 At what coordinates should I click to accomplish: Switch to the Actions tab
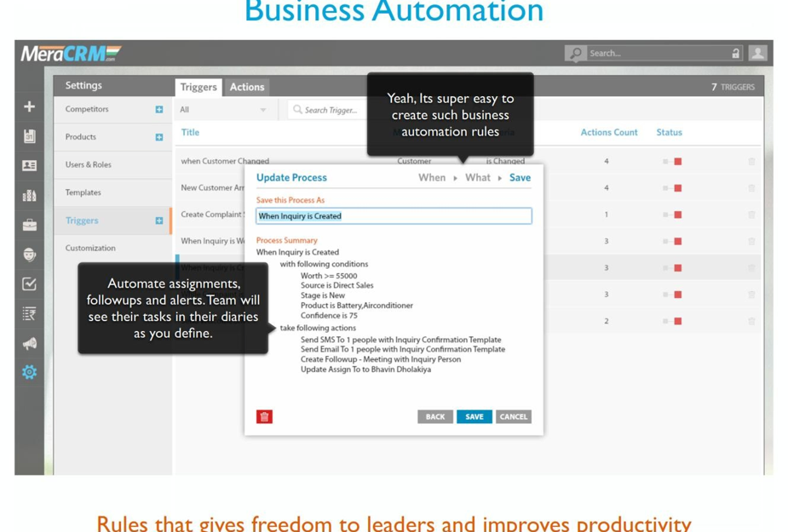coord(247,87)
